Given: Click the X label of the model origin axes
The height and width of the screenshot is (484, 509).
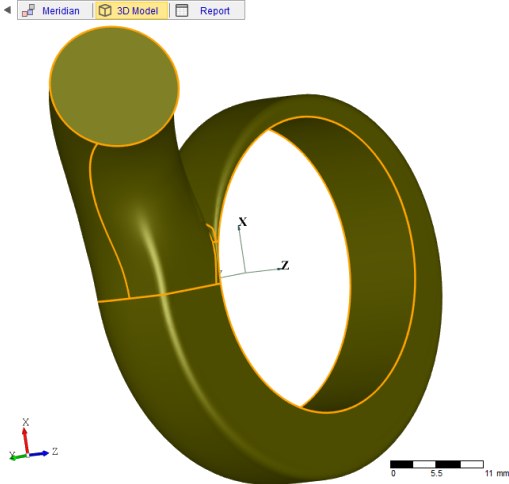Looking at the screenshot, I should 243,221.
